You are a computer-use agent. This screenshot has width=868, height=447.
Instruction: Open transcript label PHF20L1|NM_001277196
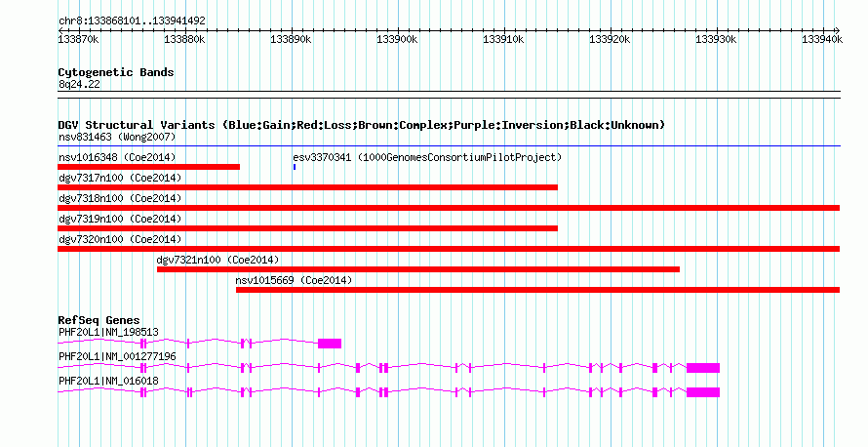[117, 356]
